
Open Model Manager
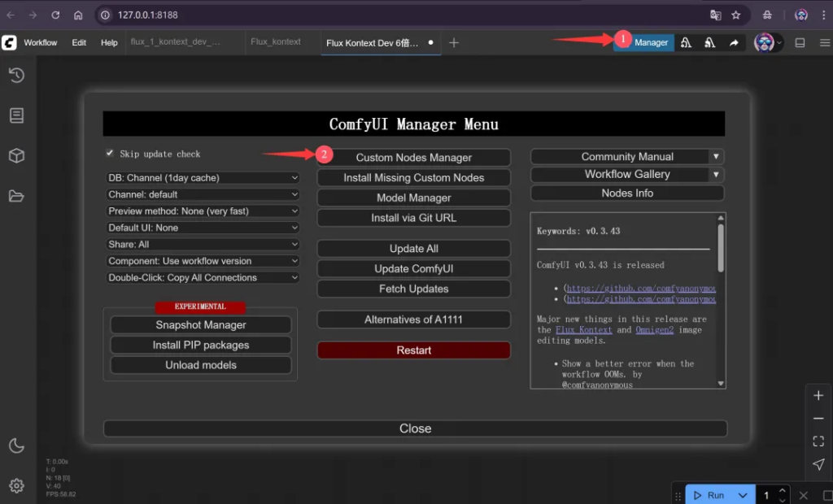coord(414,198)
